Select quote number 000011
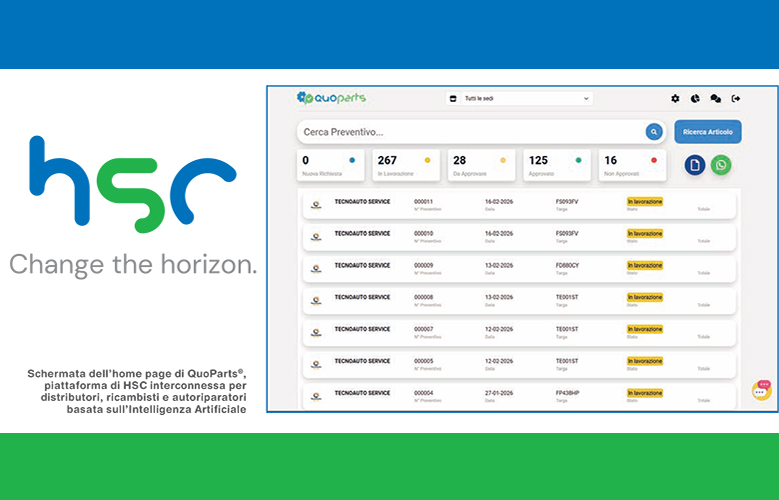This screenshot has height=500, width=779. pyautogui.click(x=423, y=201)
